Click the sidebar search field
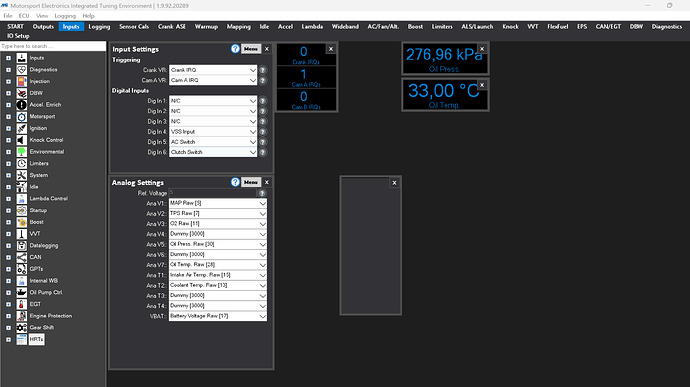The image size is (690, 387). point(53,46)
